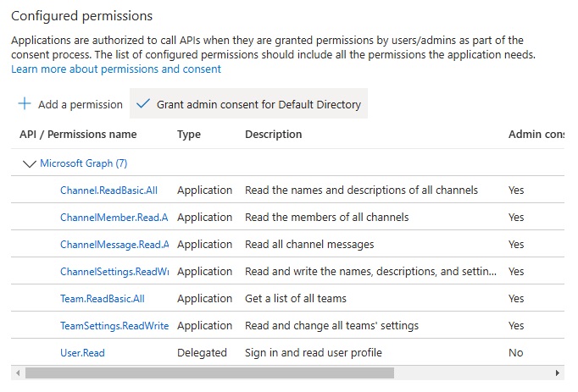Click the checkmark icon for Grant admin consent
Viewport: 578px width, 392px height.
[142, 104]
